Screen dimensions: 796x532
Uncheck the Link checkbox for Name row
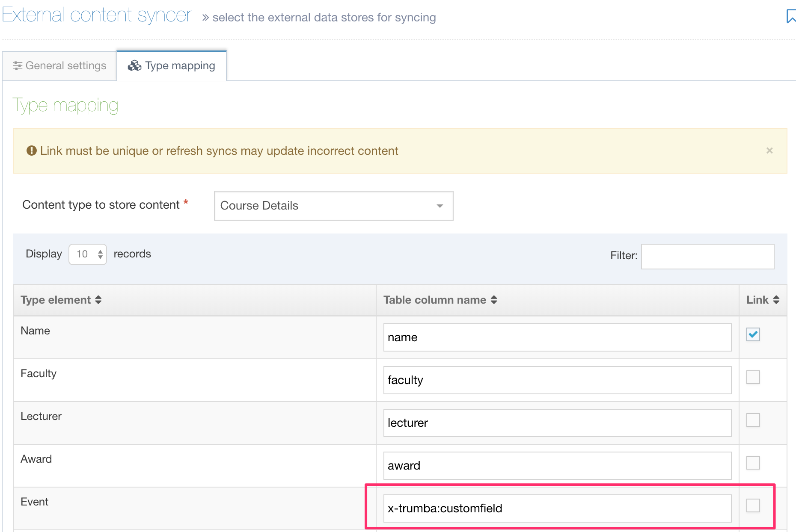[x=753, y=334]
